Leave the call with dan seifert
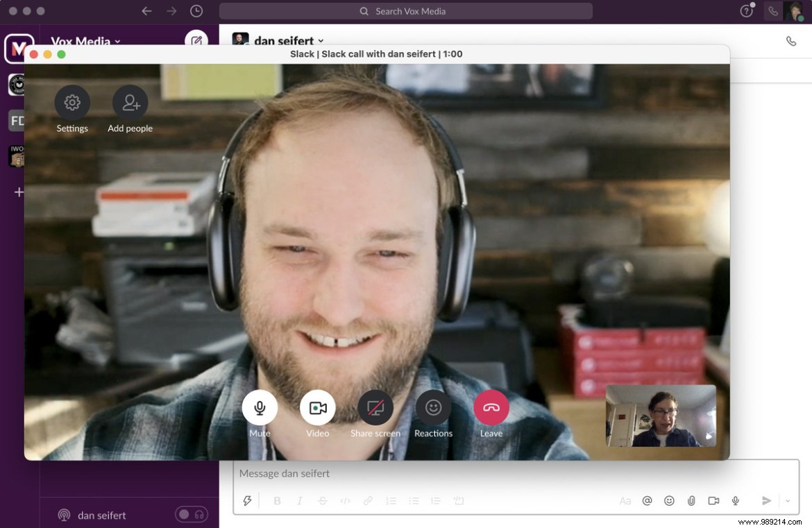Screen dimensions: 812x528 click(491, 408)
